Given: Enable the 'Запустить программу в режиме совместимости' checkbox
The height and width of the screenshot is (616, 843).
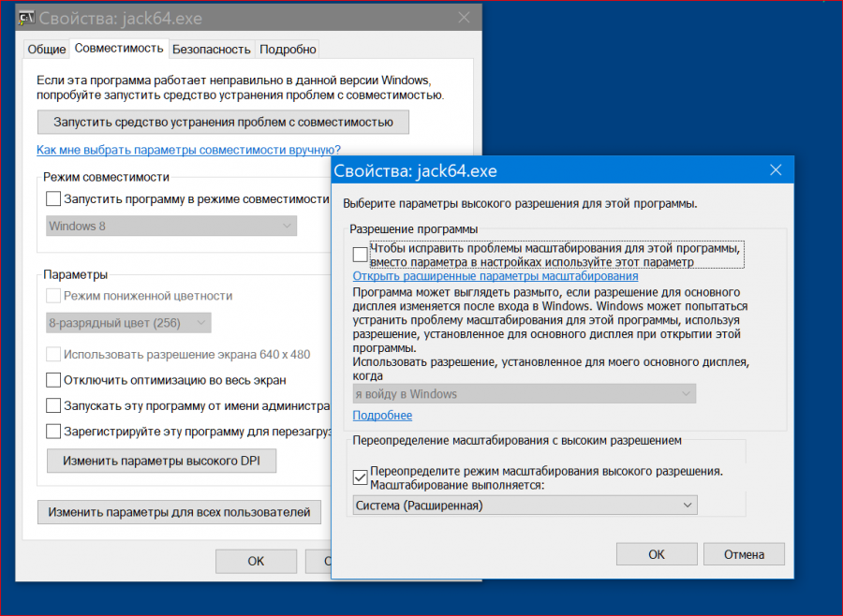Looking at the screenshot, I should click(53, 198).
